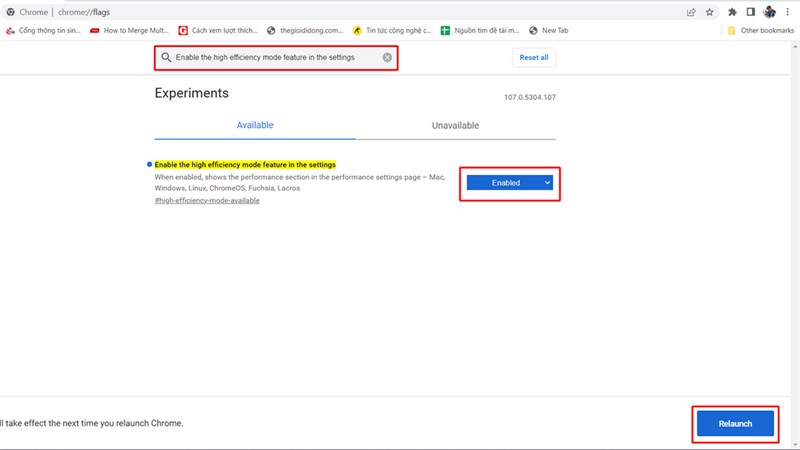The width and height of the screenshot is (800, 450).
Task: Open the Tin tức công nghệ bookmark
Action: click(392, 31)
